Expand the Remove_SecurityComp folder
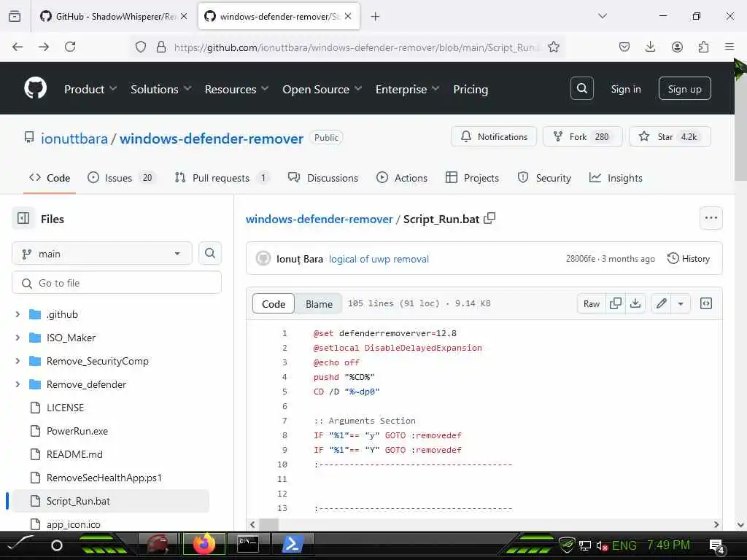 18,361
